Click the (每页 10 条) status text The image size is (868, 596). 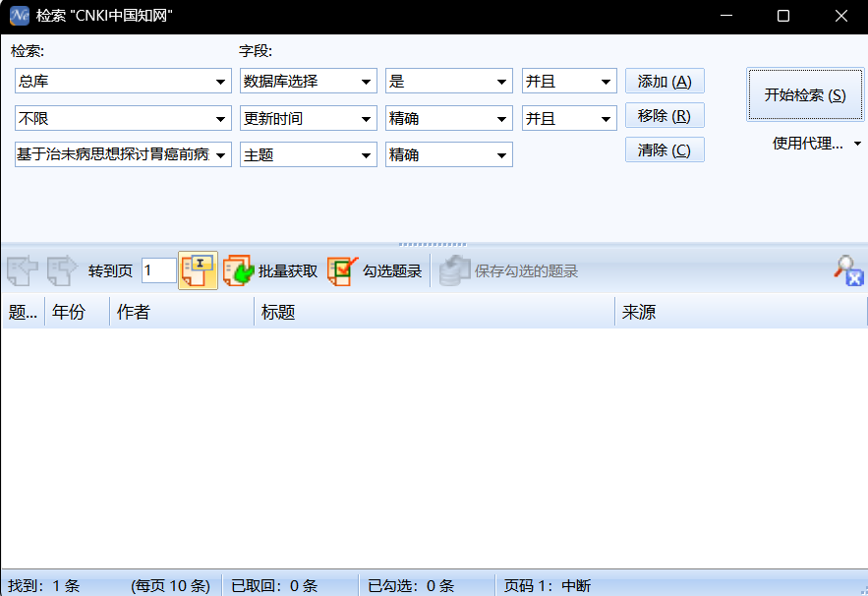click(170, 585)
